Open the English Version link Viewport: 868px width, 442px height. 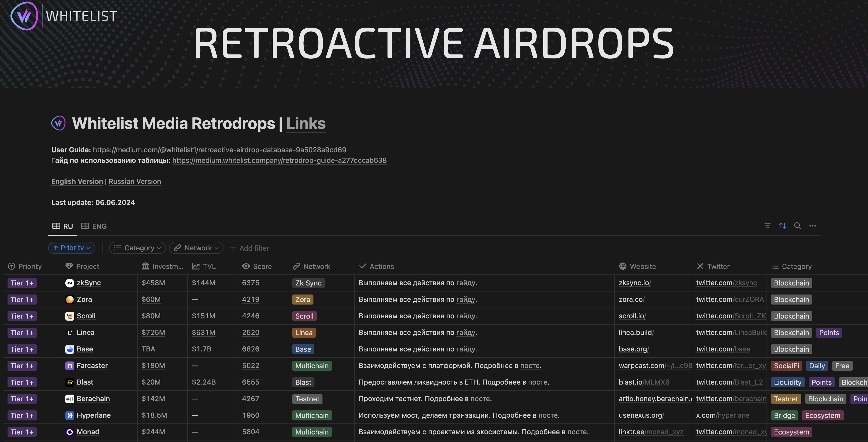pos(77,181)
